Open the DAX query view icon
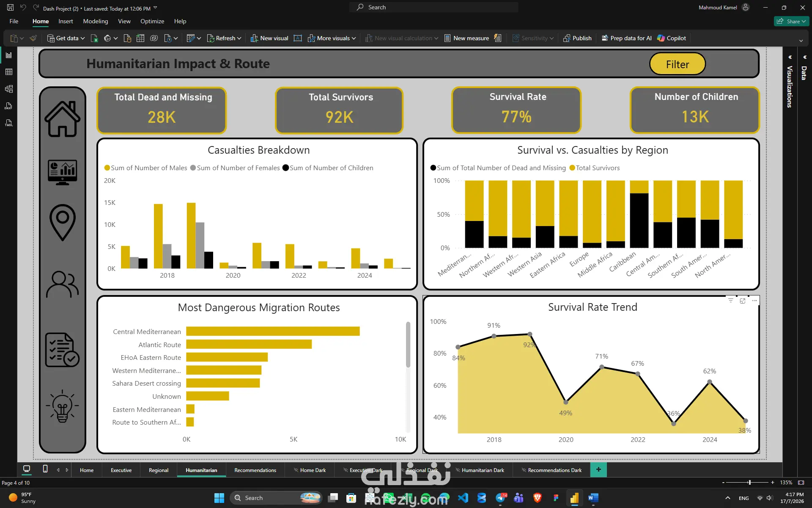The width and height of the screenshot is (812, 508). (9, 106)
